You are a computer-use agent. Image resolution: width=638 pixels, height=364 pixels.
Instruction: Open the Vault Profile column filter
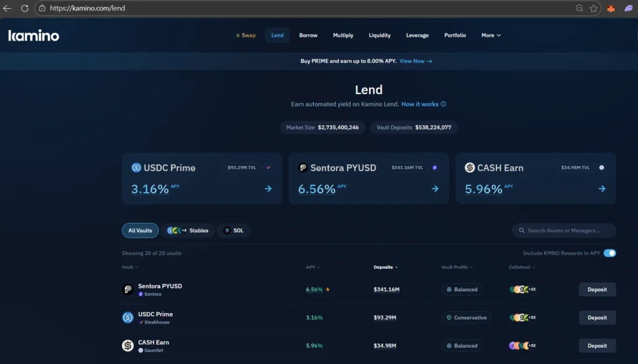pos(457,267)
